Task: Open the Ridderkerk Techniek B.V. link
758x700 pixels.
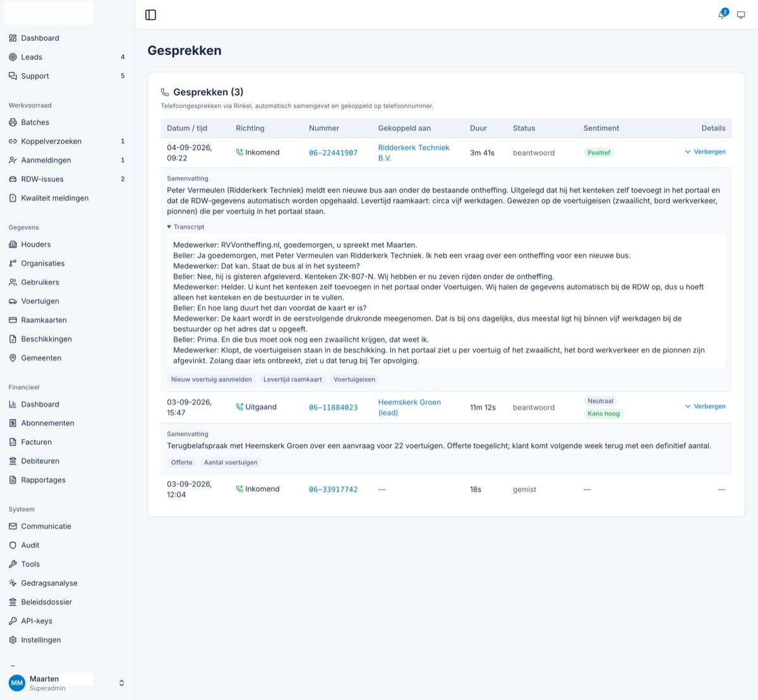Action: tap(414, 153)
